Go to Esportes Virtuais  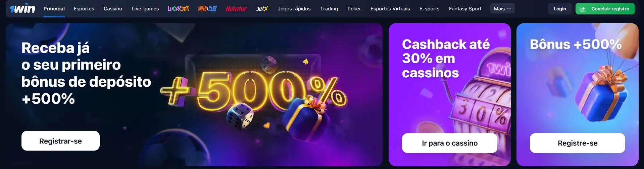coord(390,9)
